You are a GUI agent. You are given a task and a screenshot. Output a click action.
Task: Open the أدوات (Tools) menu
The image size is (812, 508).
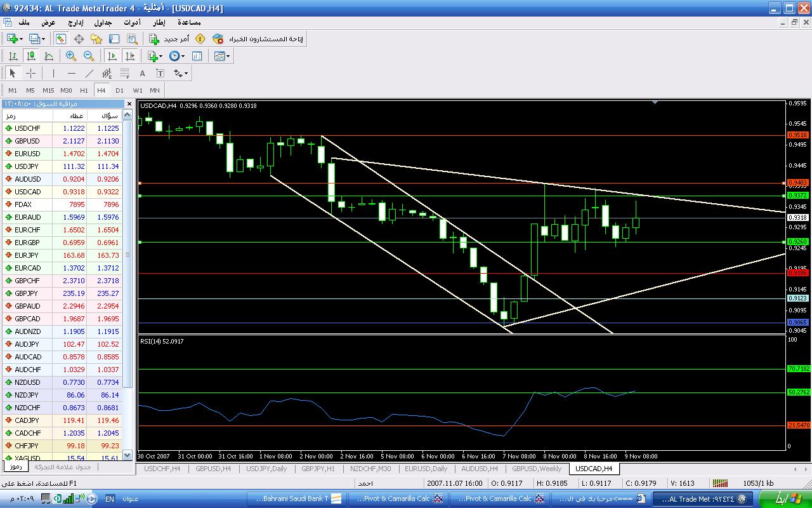[132, 22]
